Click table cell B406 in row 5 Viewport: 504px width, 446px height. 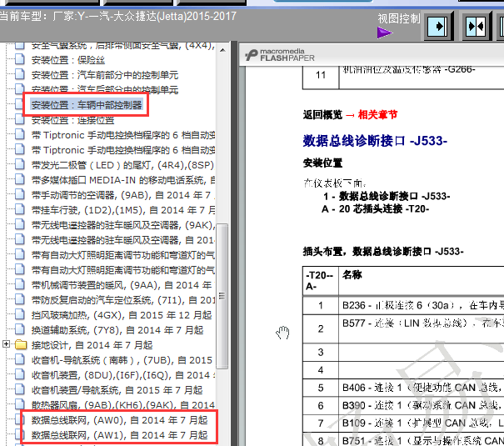tap(422, 388)
